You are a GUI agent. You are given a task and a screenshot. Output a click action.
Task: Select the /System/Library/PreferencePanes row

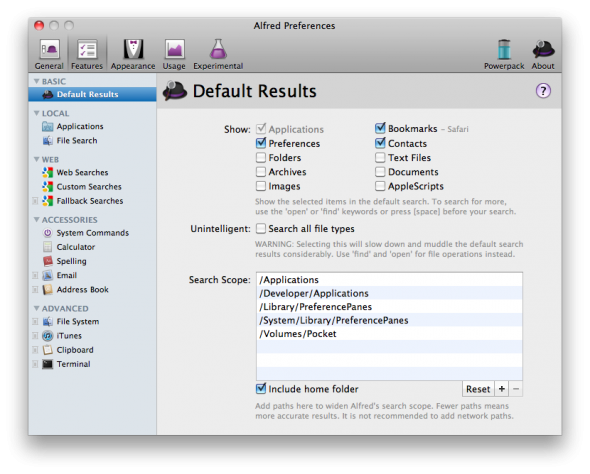tap(389, 321)
